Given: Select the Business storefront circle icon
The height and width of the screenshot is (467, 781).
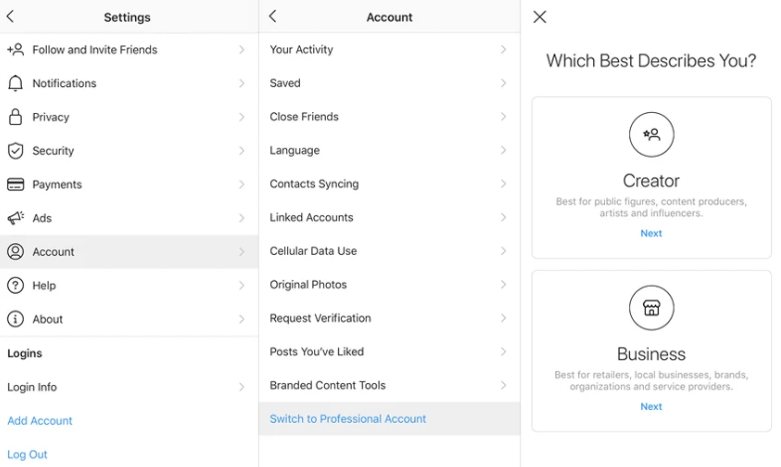Looking at the screenshot, I should pyautogui.click(x=651, y=307).
